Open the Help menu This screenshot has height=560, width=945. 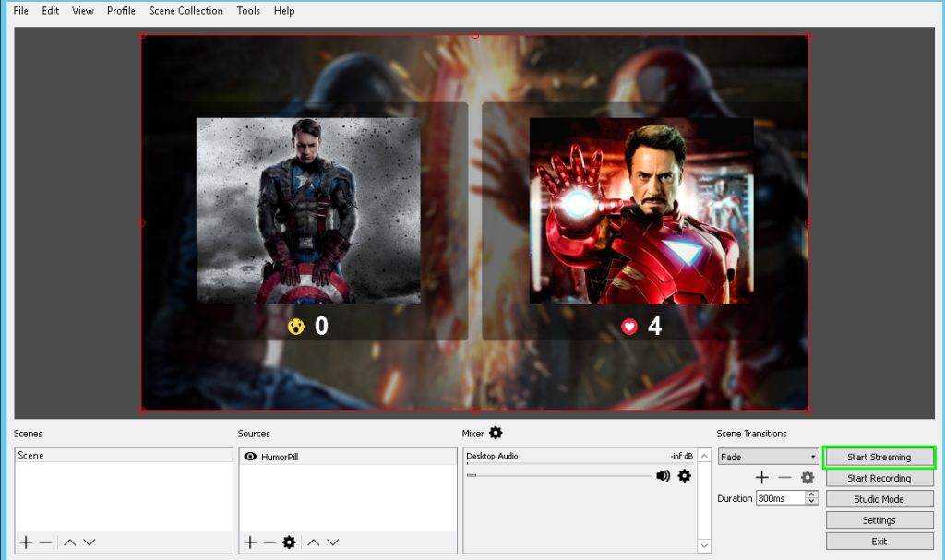pos(284,11)
